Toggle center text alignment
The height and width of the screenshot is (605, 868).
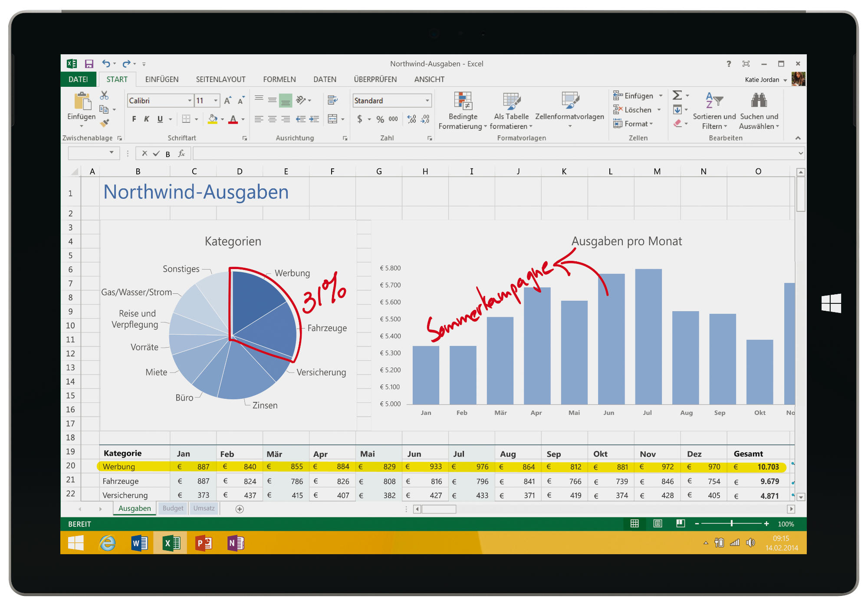pyautogui.click(x=272, y=119)
